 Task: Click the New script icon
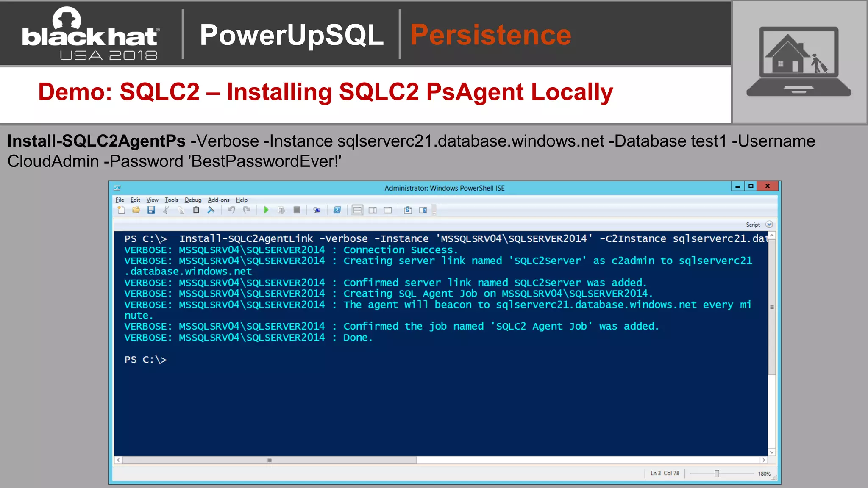click(x=121, y=210)
